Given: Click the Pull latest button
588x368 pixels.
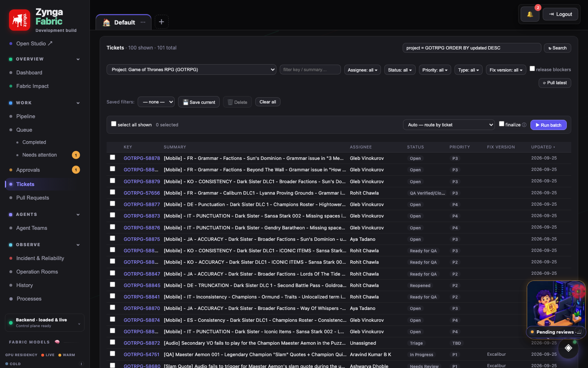Looking at the screenshot, I should [555, 83].
